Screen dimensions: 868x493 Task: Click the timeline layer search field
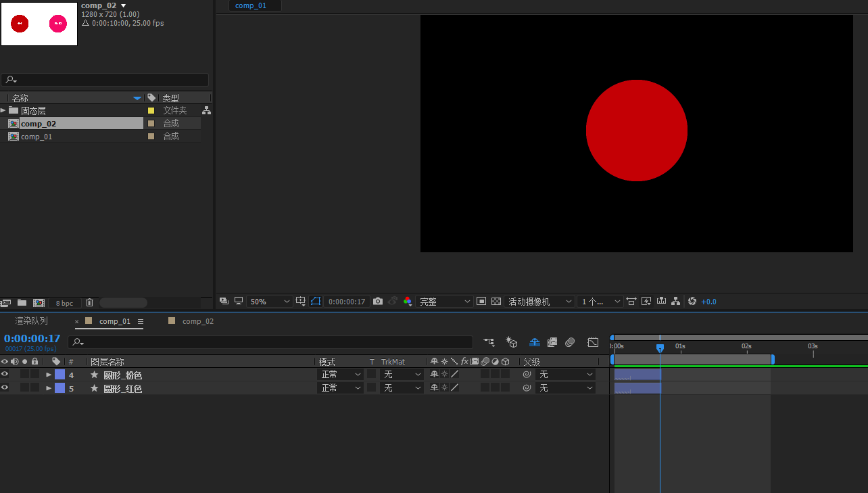(270, 342)
